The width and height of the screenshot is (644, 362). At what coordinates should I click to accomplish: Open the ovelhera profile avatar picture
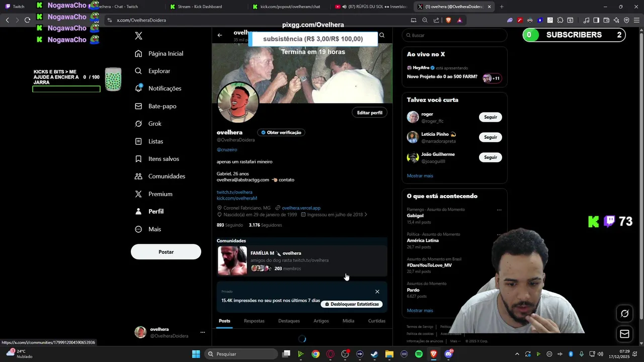pos(238,102)
